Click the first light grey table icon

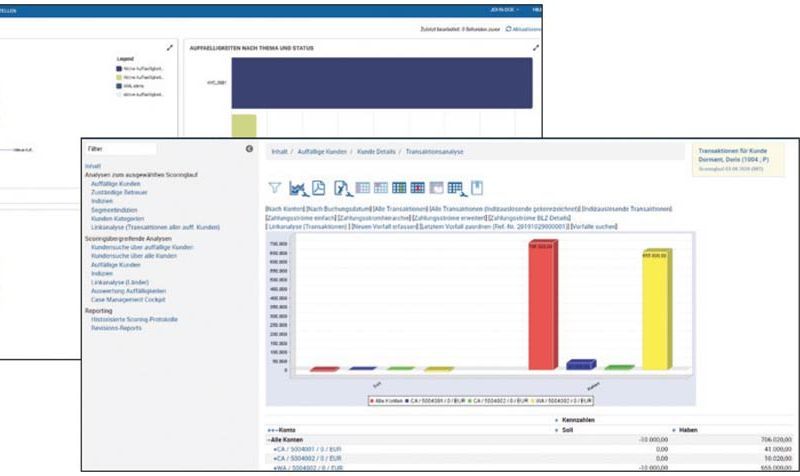363,188
